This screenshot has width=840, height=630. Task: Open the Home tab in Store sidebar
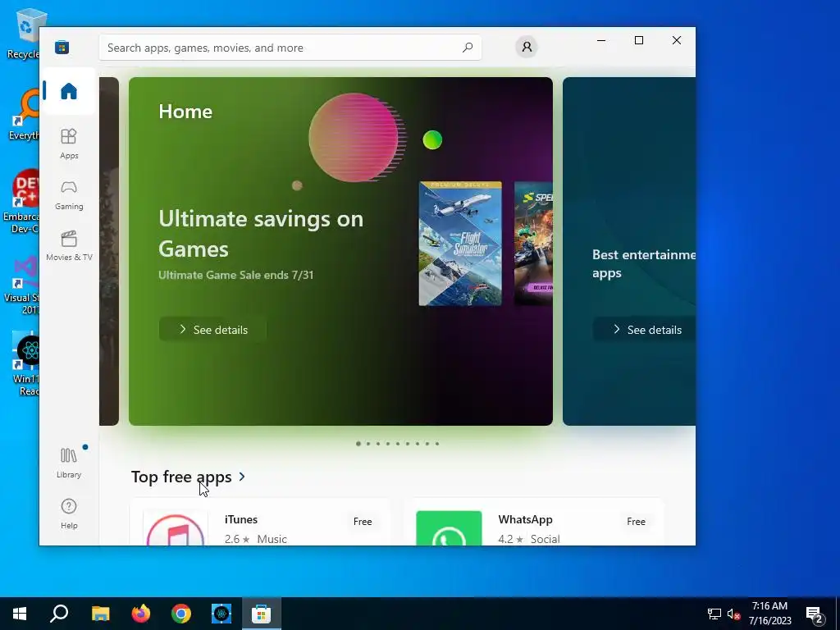pos(69,91)
